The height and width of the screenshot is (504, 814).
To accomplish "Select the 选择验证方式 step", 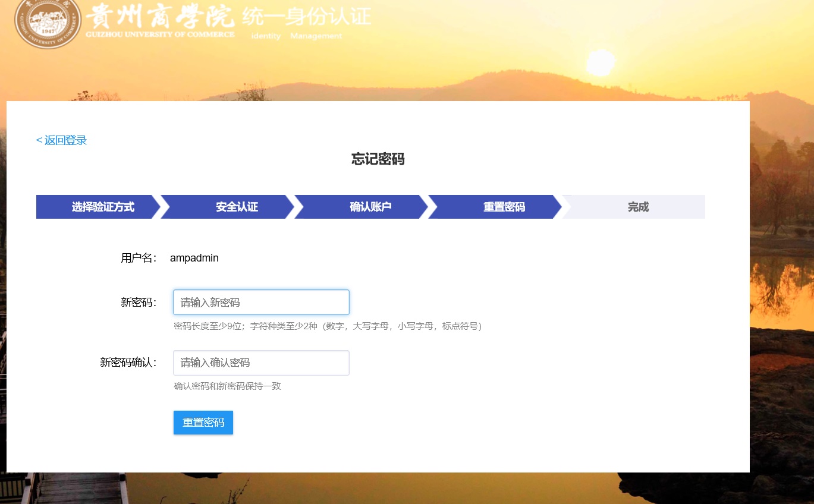I will [102, 207].
